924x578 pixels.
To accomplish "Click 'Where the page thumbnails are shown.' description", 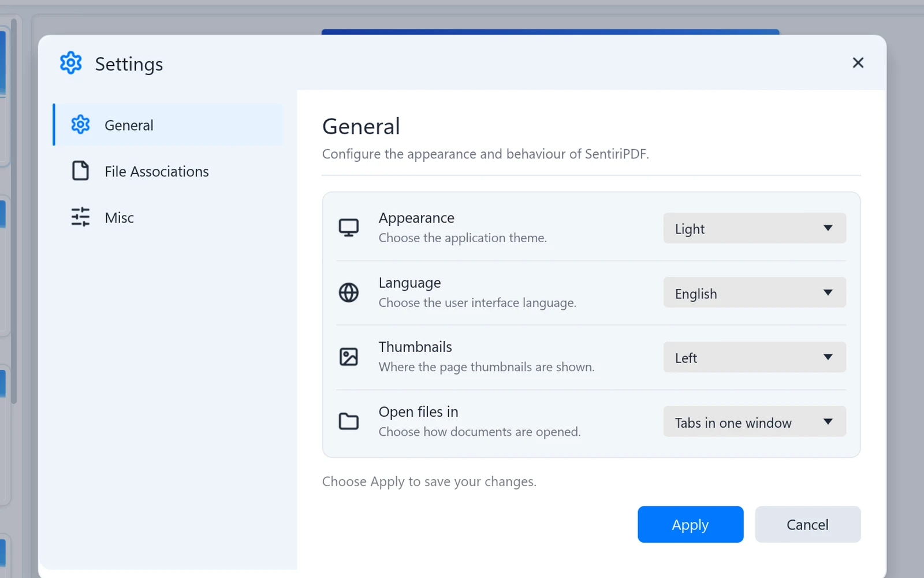I will [x=486, y=366].
